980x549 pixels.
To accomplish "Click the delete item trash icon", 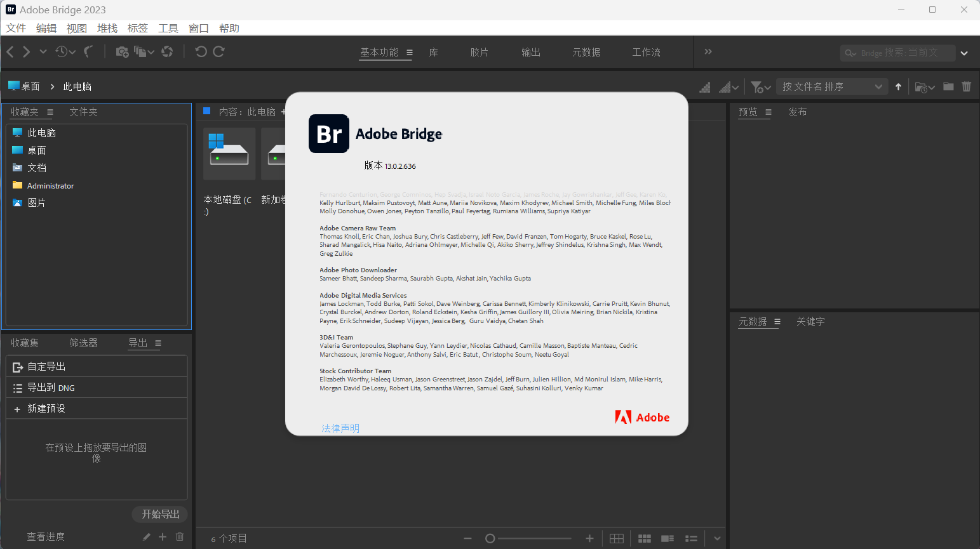I will (966, 86).
